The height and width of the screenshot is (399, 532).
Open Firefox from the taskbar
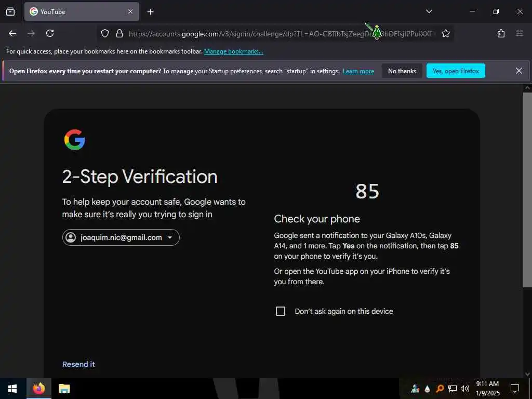(38, 389)
